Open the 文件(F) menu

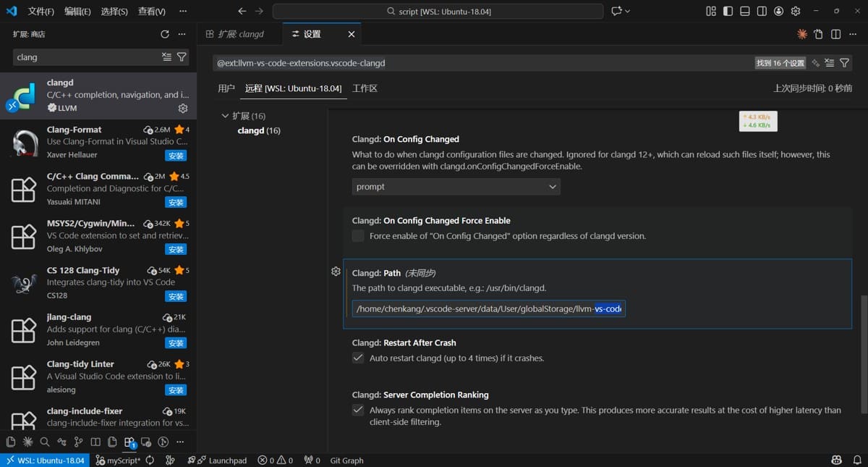(41, 12)
